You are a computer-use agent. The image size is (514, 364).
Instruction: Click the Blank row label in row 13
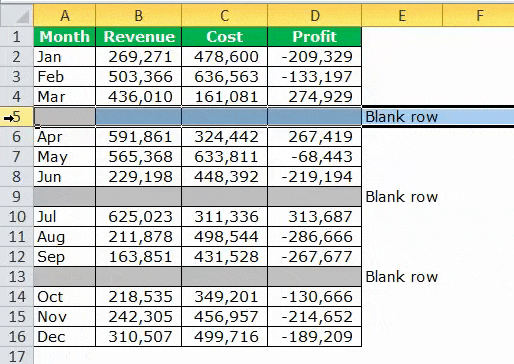click(x=401, y=277)
